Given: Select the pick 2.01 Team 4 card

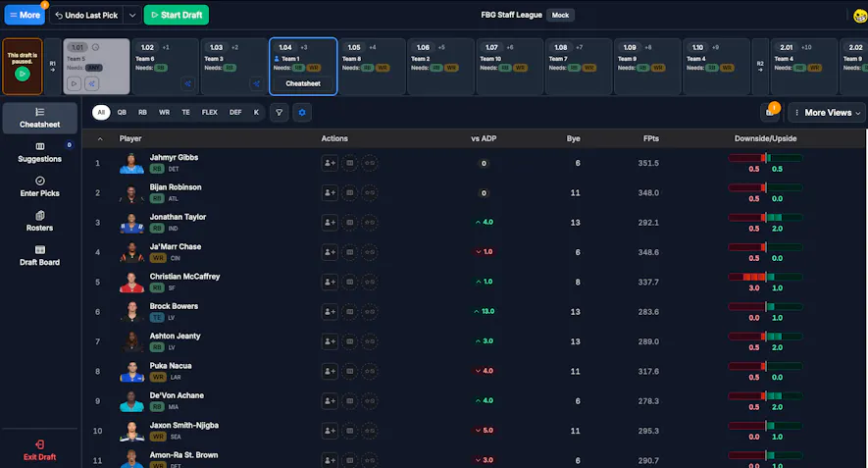Looking at the screenshot, I should [804, 67].
